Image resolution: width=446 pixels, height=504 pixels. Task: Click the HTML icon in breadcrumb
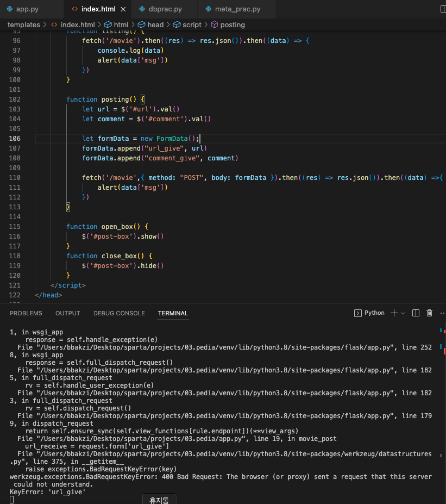tap(54, 25)
